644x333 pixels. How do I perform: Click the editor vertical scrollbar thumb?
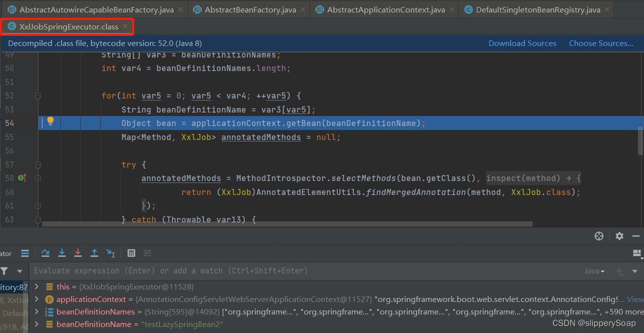click(641, 141)
